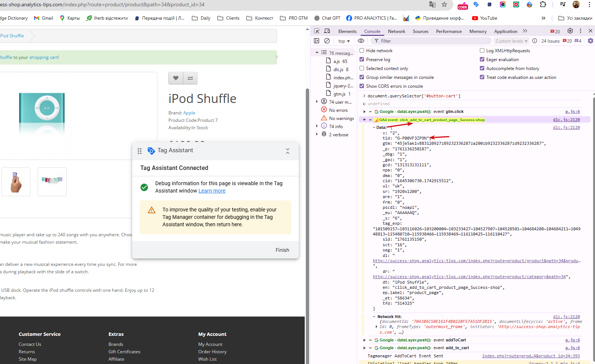Enable the Hide network checkbox
Screen dimensions: 595x364
(362, 51)
